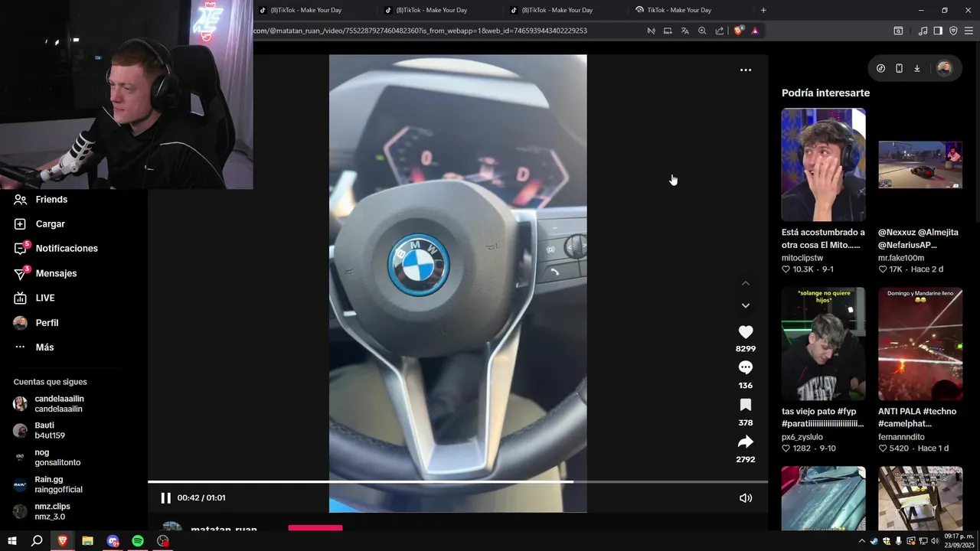
Task: Open the media playlist music note icon
Action: point(923,31)
